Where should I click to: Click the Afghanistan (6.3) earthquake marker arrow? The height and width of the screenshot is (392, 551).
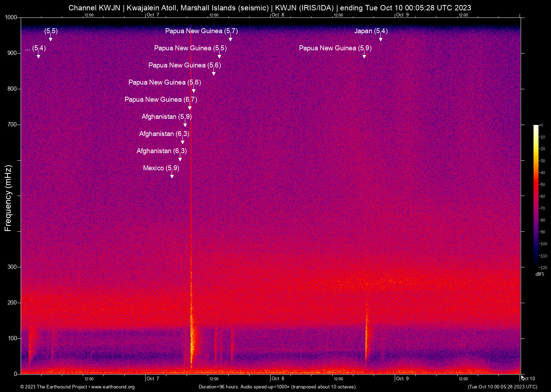[x=183, y=142]
